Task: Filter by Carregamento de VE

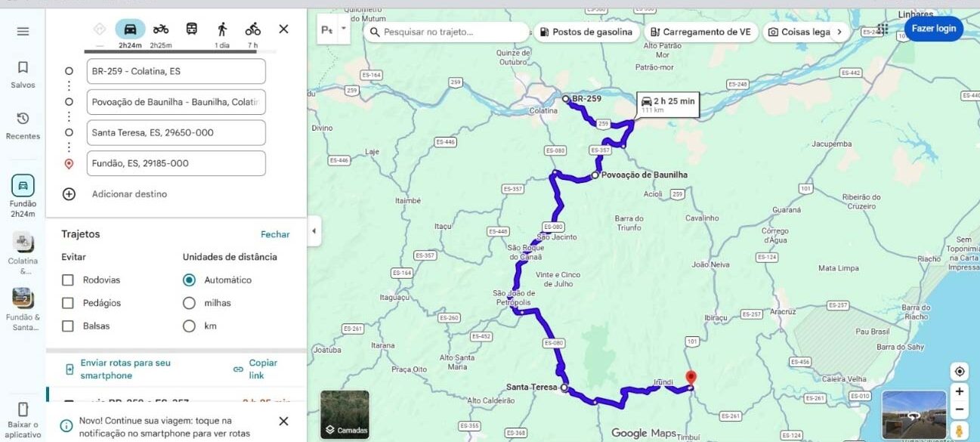Action: [700, 32]
